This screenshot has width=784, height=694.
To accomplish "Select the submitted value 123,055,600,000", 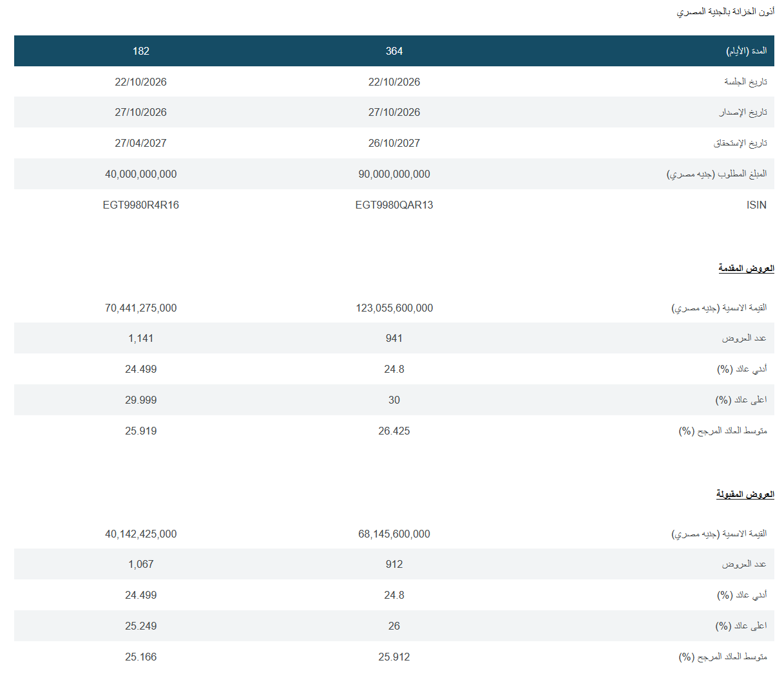I will [x=394, y=308].
